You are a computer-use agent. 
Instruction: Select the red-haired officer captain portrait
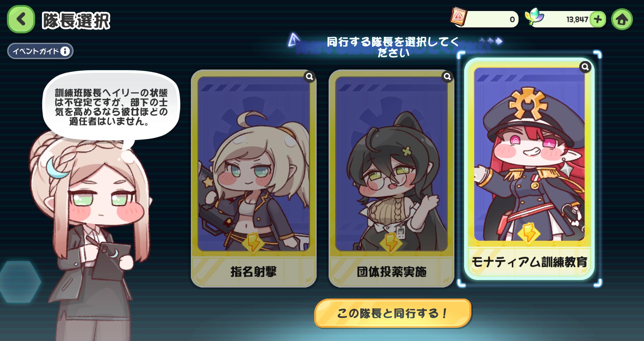[529, 154]
